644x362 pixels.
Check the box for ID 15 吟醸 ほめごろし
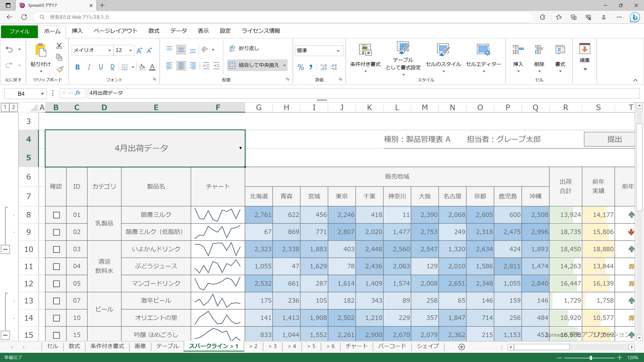point(57,335)
